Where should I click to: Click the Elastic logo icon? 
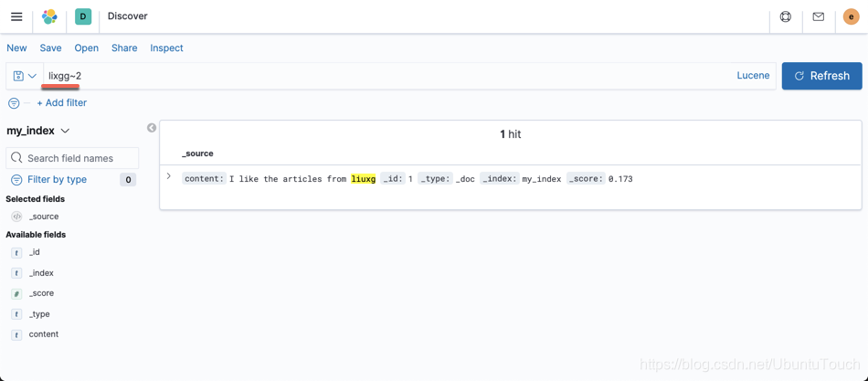50,16
